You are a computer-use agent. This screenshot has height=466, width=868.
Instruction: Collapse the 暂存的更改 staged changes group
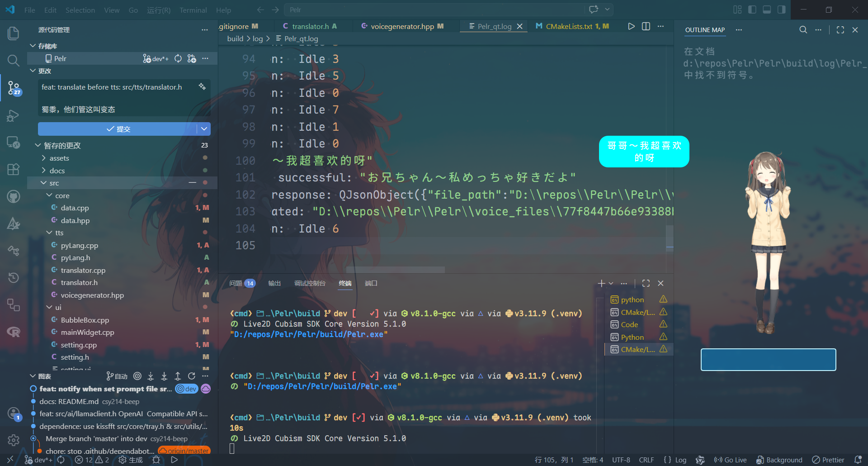38,145
